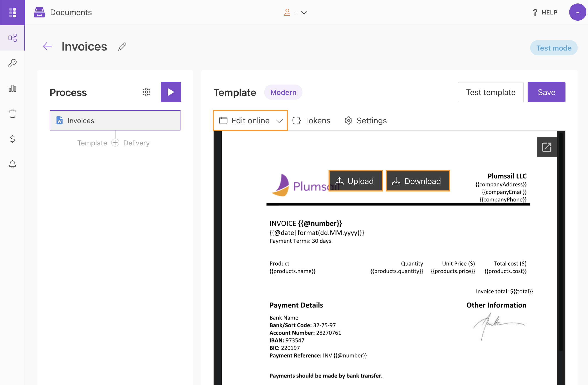Click the Documents app title

click(71, 12)
